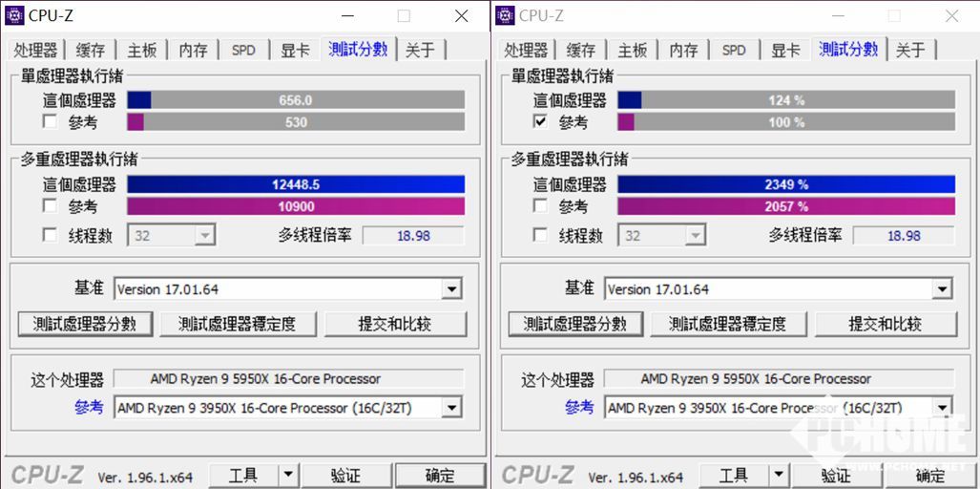The width and height of the screenshot is (980, 489).
Task: Click 确定 button in left window
Action: 440,476
